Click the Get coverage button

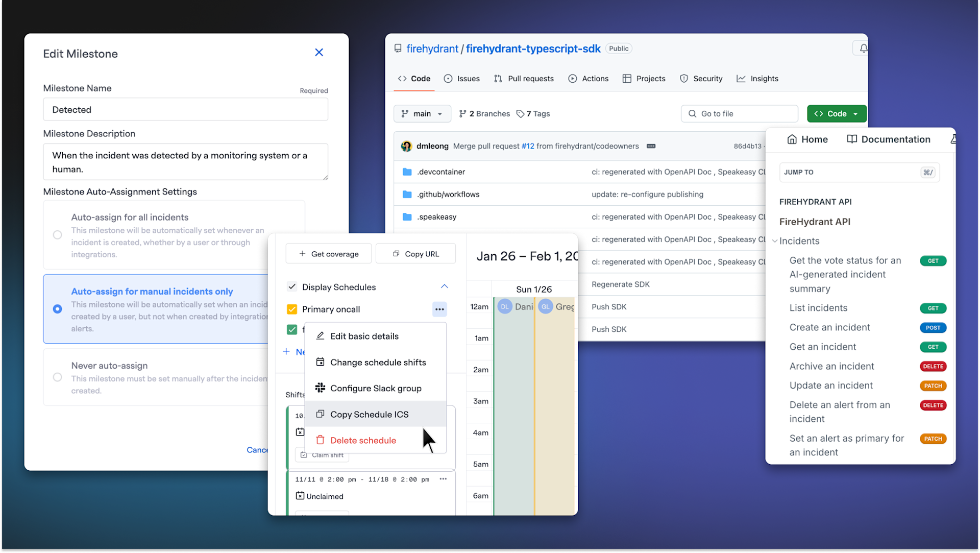[328, 254]
